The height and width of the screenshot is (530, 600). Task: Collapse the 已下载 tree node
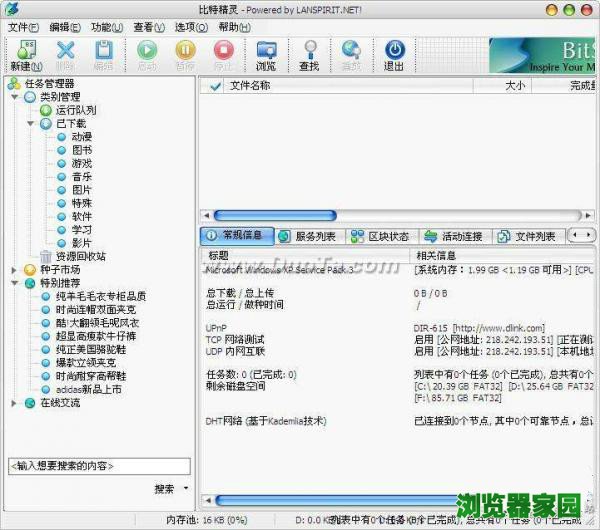[x=31, y=124]
